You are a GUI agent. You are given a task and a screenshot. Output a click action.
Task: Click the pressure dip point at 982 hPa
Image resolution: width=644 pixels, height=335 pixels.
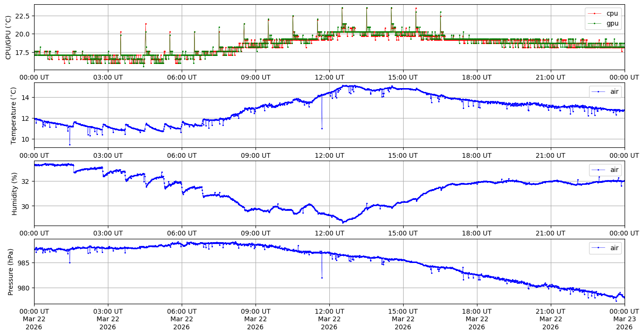coord(322,278)
